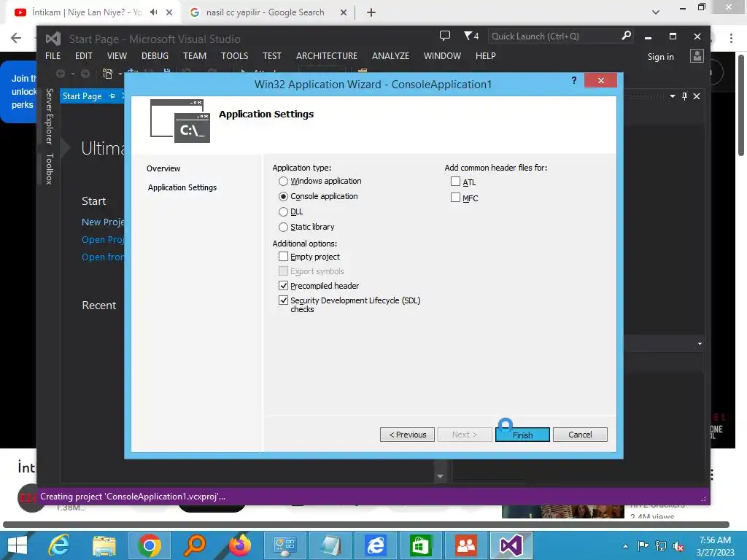This screenshot has height=560, width=747.
Task: Open WINDOW menu
Action: point(442,56)
